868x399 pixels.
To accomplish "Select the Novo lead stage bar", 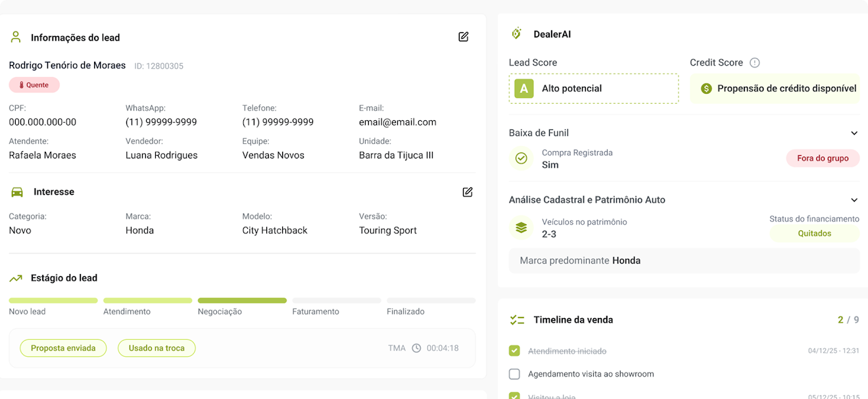I will pyautogui.click(x=53, y=300).
